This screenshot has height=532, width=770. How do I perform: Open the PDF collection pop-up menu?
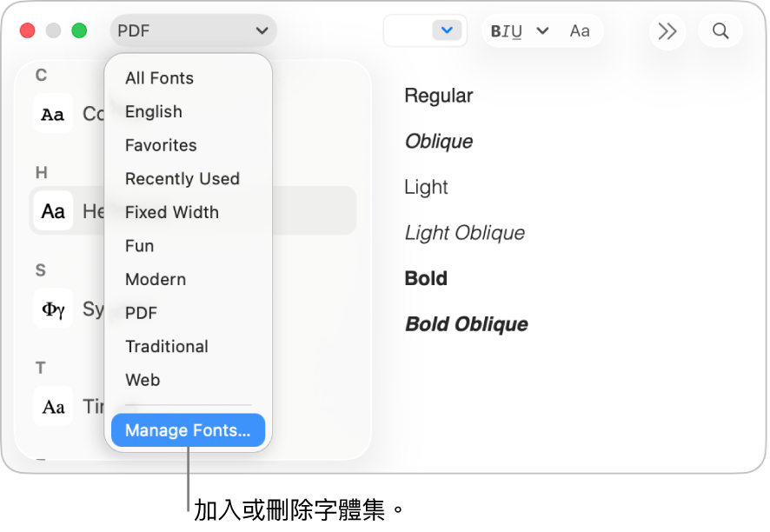pos(193,31)
